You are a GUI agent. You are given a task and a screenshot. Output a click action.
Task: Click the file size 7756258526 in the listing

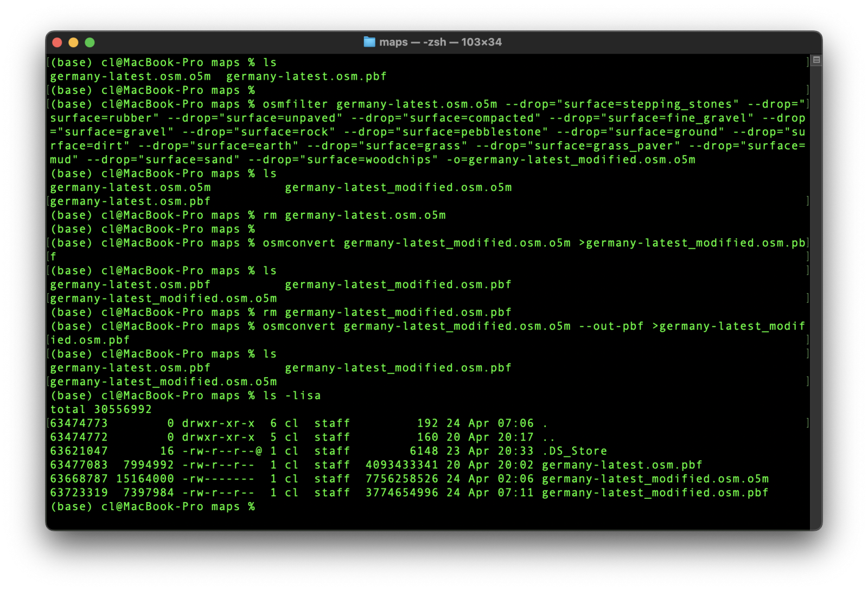(x=401, y=479)
